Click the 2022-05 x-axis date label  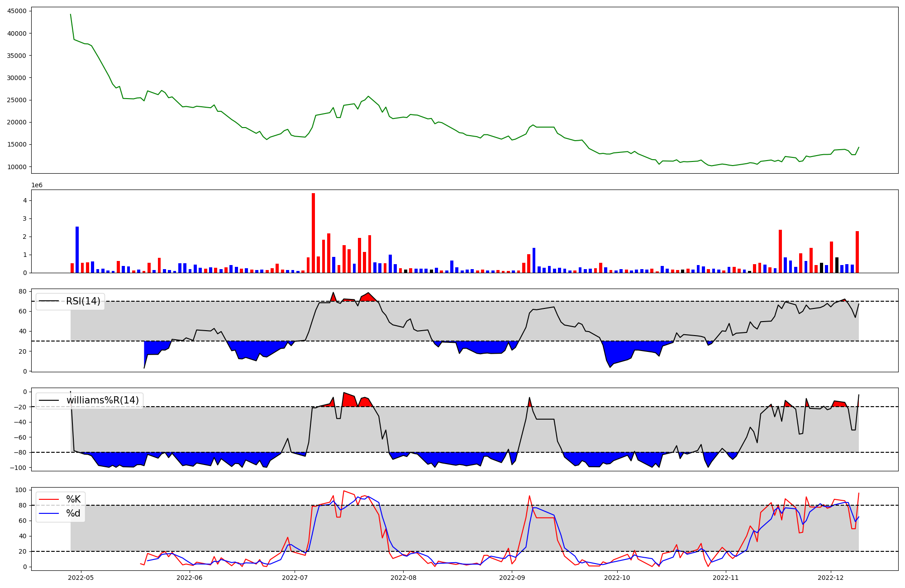click(x=81, y=577)
